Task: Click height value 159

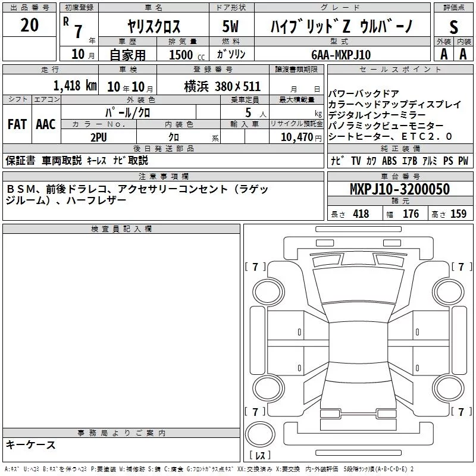Action: coord(458,214)
